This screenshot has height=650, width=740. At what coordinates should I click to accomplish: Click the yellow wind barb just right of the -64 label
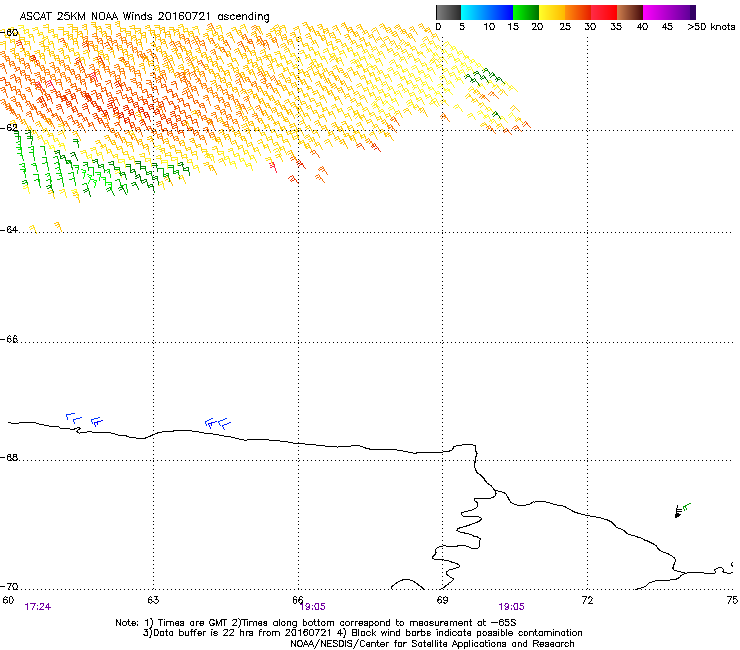click(x=33, y=229)
